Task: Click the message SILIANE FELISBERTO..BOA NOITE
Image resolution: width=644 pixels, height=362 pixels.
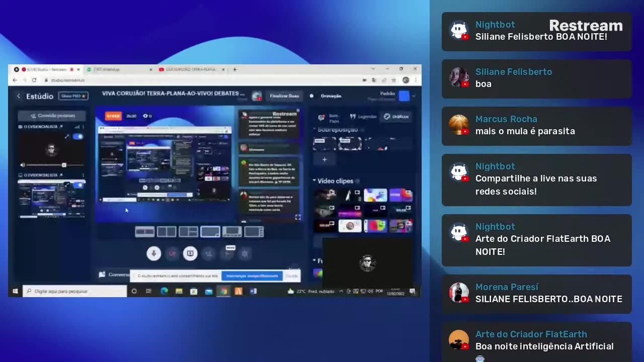Action: [549, 299]
